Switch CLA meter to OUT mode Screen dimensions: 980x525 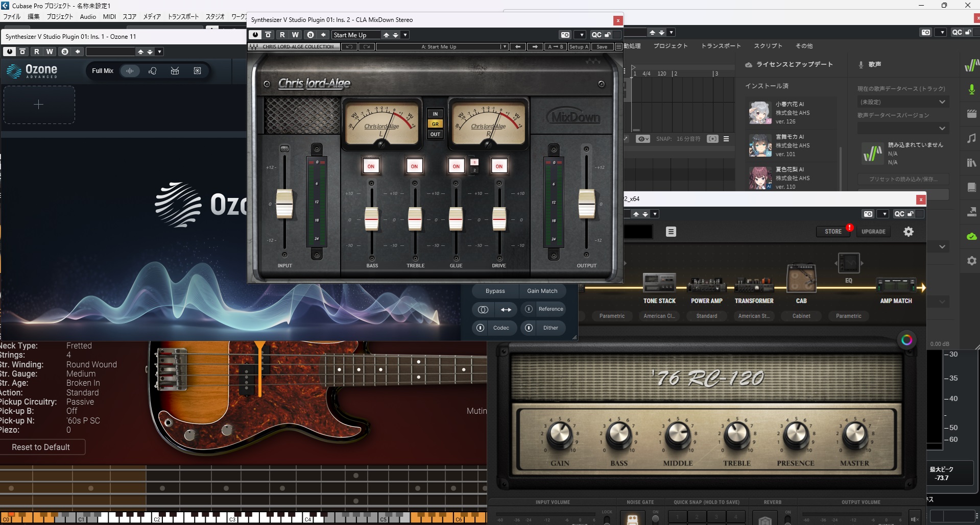click(x=435, y=134)
